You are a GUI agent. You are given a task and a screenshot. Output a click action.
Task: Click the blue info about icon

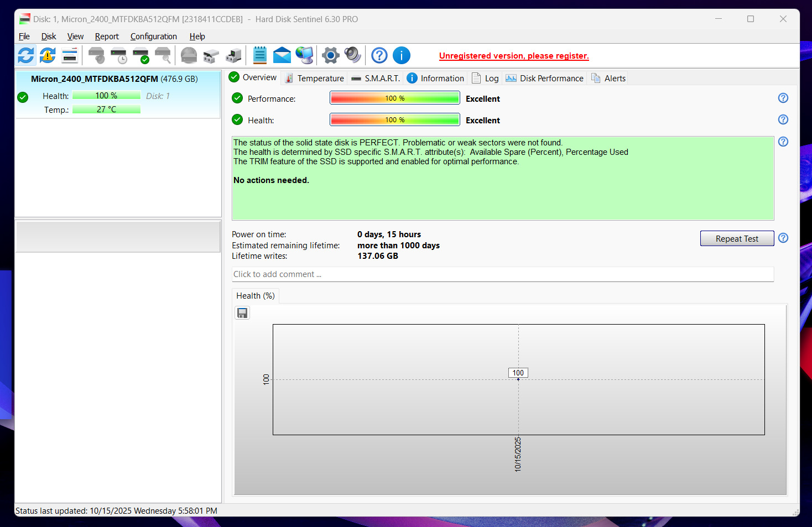pyautogui.click(x=402, y=55)
